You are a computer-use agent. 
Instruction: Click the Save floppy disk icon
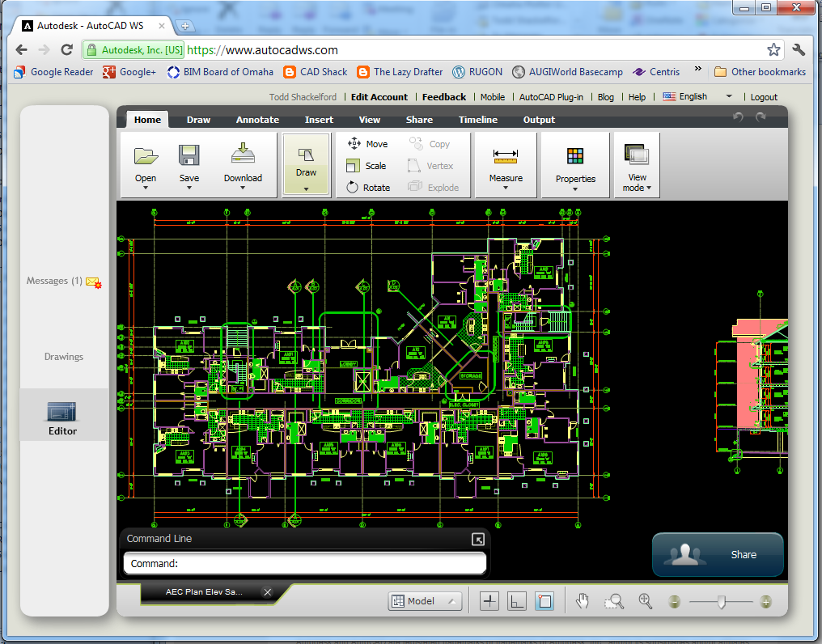click(189, 155)
